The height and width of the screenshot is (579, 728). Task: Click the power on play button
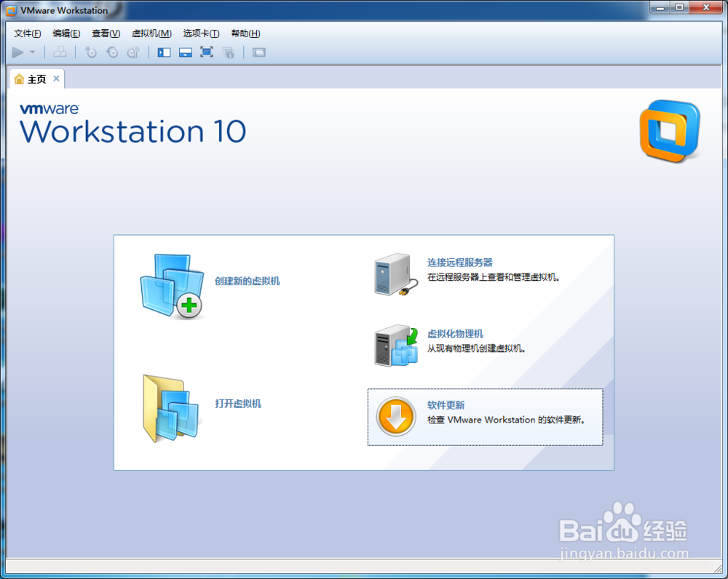tap(17, 52)
